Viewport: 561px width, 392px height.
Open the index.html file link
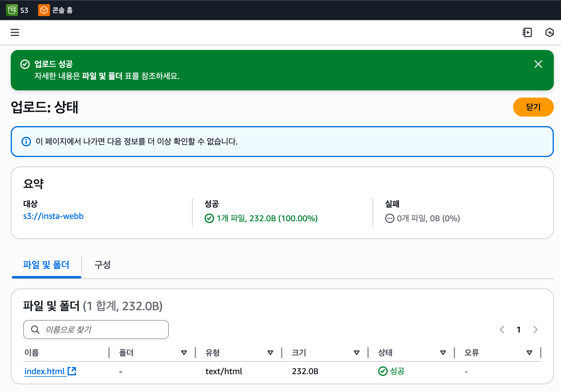coord(44,371)
